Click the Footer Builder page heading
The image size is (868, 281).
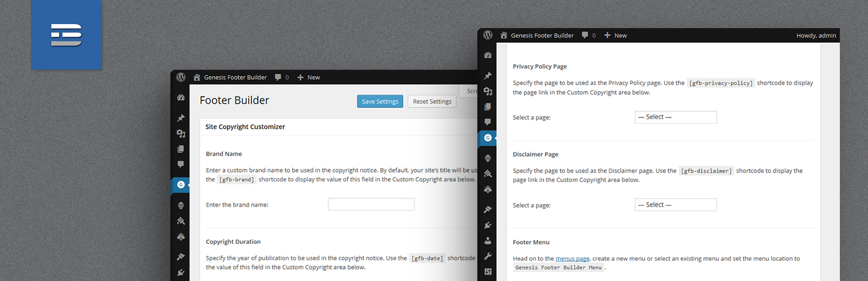click(x=234, y=101)
